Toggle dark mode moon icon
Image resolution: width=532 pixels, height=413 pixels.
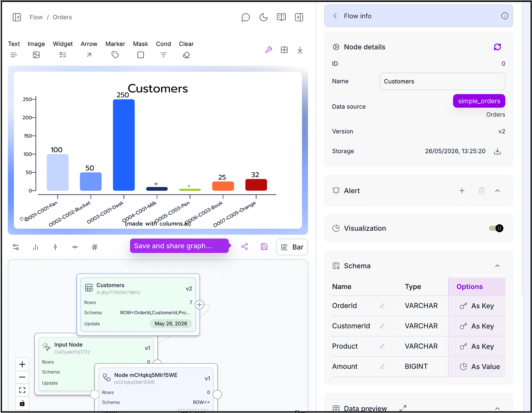pyautogui.click(x=263, y=17)
